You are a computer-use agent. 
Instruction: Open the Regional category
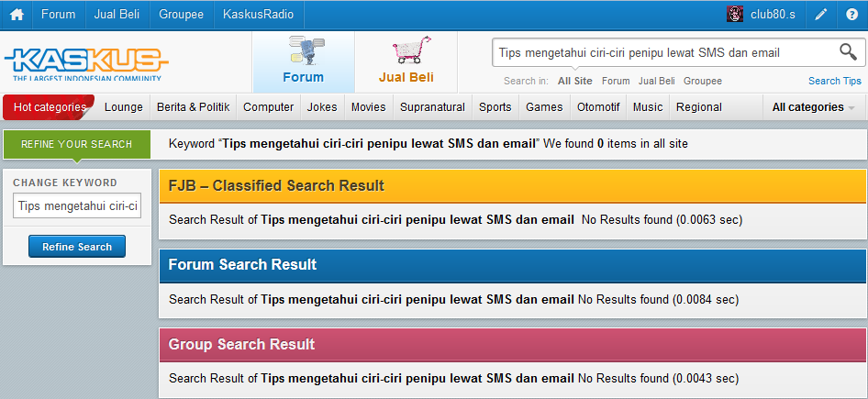point(699,107)
